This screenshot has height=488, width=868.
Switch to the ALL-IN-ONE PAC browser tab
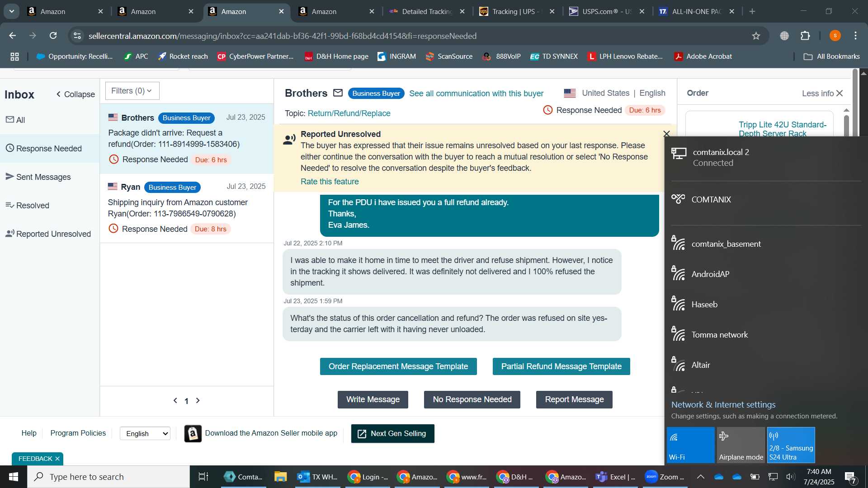point(696,11)
